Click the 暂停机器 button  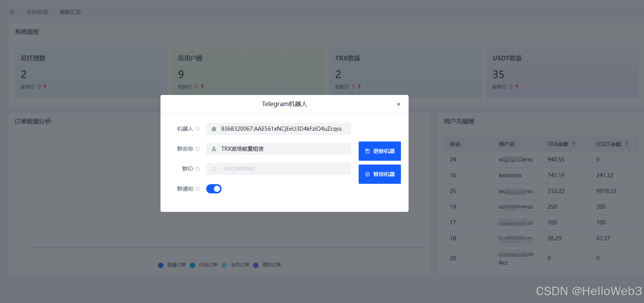[x=380, y=174]
